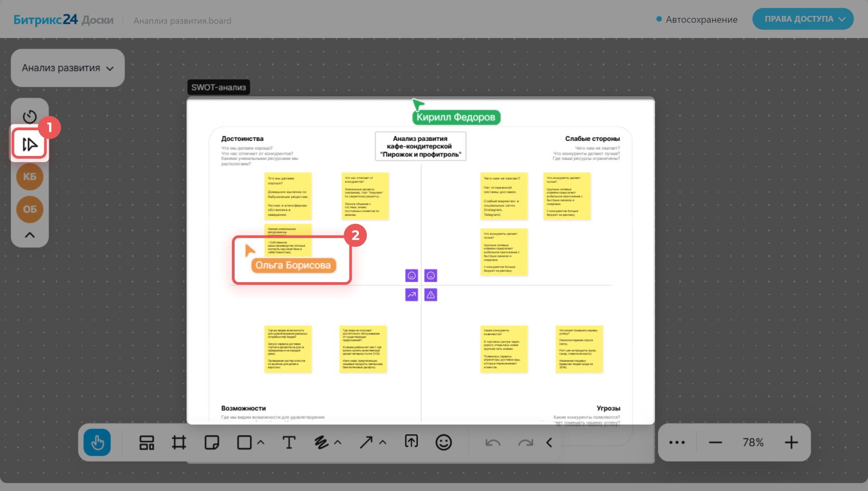Select the pen drawing tool

click(x=321, y=442)
